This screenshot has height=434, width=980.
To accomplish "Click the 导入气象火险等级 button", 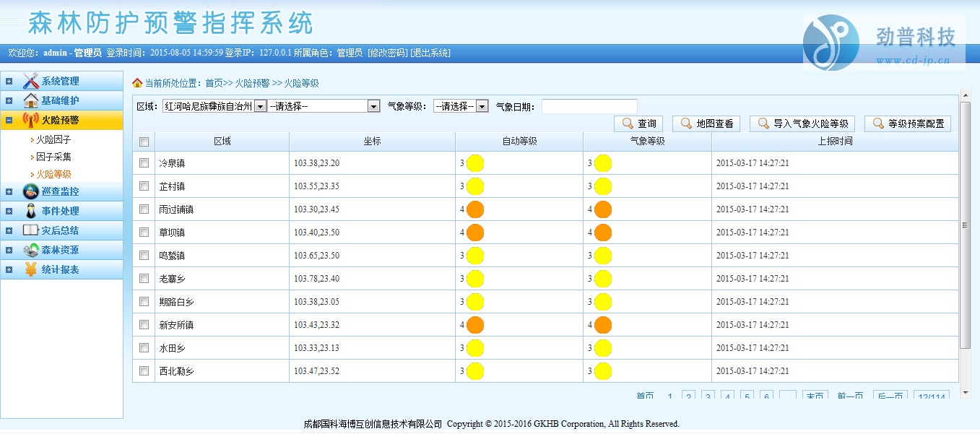I will coord(802,123).
